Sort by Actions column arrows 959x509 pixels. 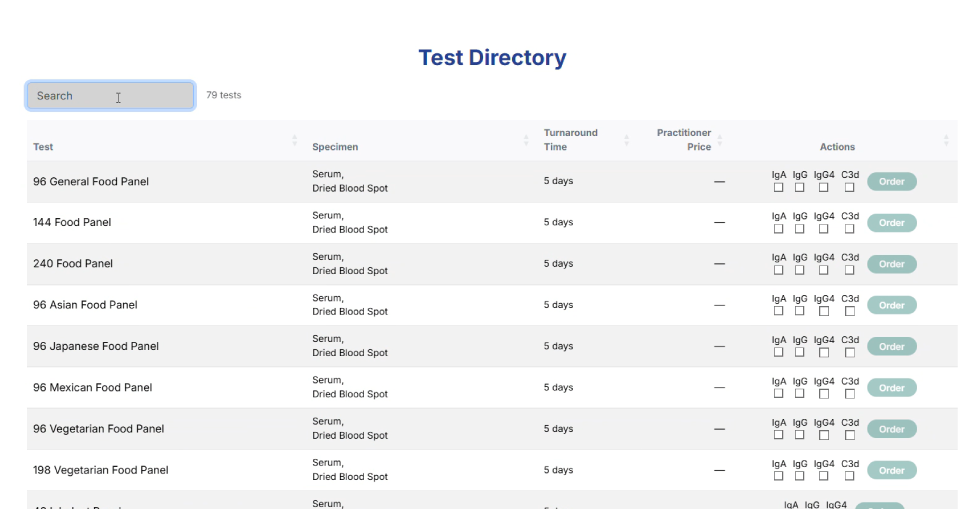pos(946,141)
